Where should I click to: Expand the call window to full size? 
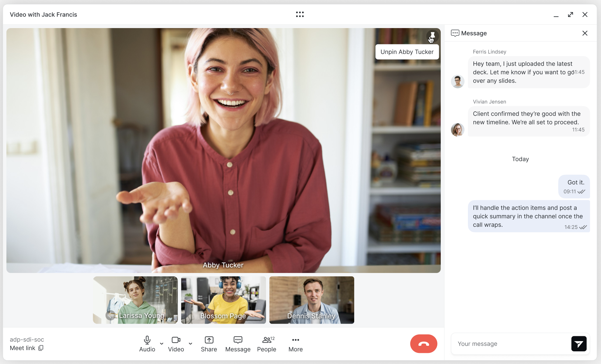570,14
